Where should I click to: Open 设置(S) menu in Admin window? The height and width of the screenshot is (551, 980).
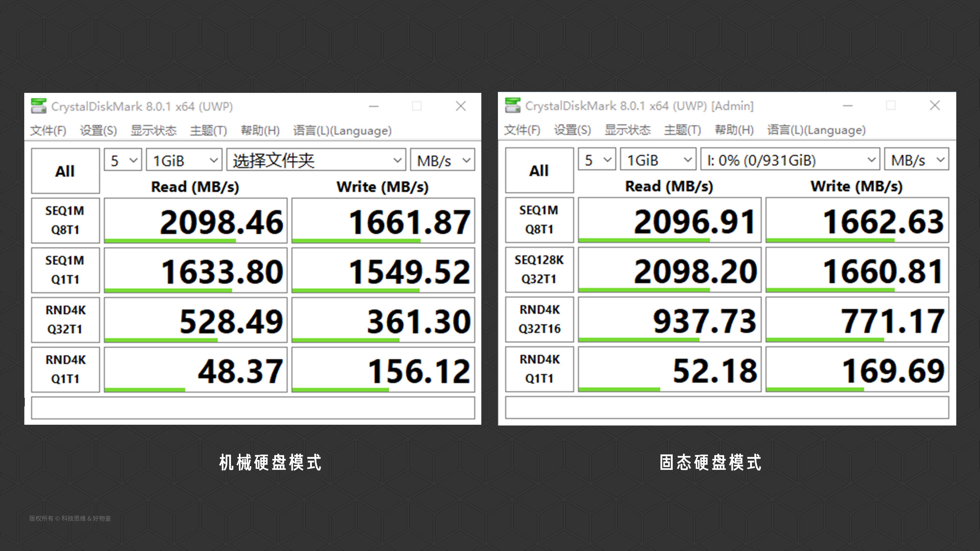tap(572, 130)
